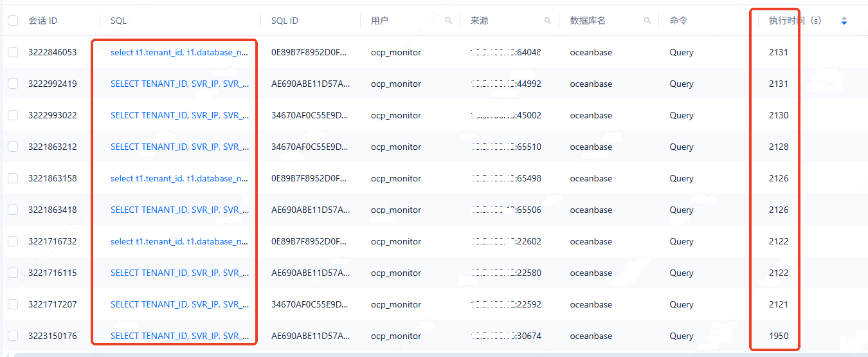Open search filter icon in 用户 column header
The width and height of the screenshot is (868, 357).
point(448,21)
